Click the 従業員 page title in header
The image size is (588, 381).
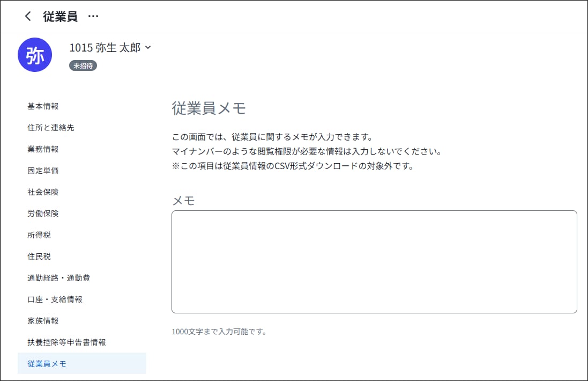pyautogui.click(x=60, y=17)
